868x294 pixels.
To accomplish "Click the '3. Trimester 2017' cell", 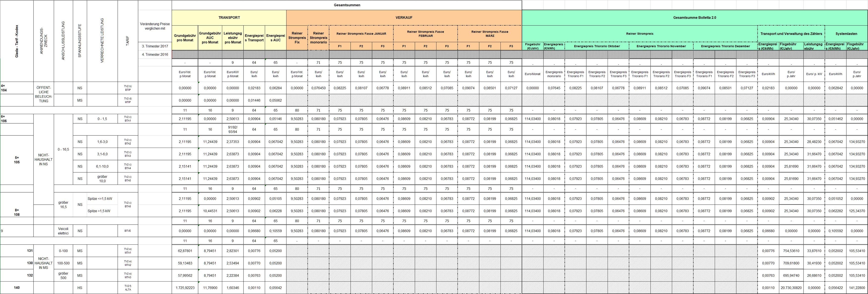I will tap(155, 46).
